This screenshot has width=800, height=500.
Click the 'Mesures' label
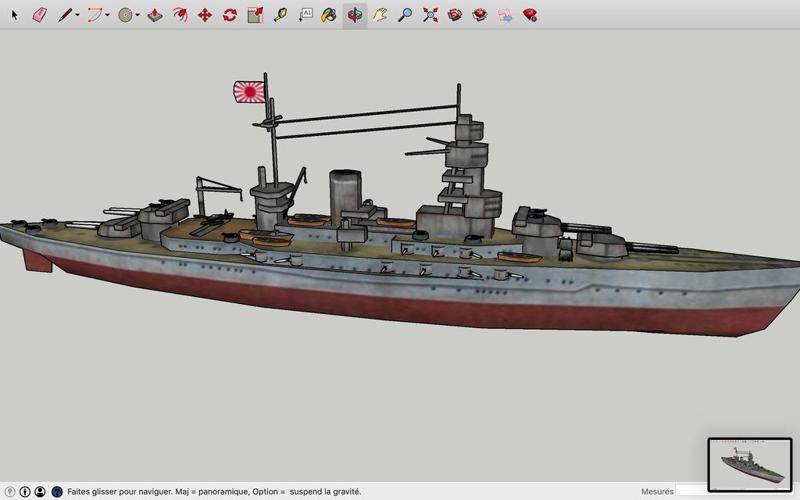(x=657, y=492)
